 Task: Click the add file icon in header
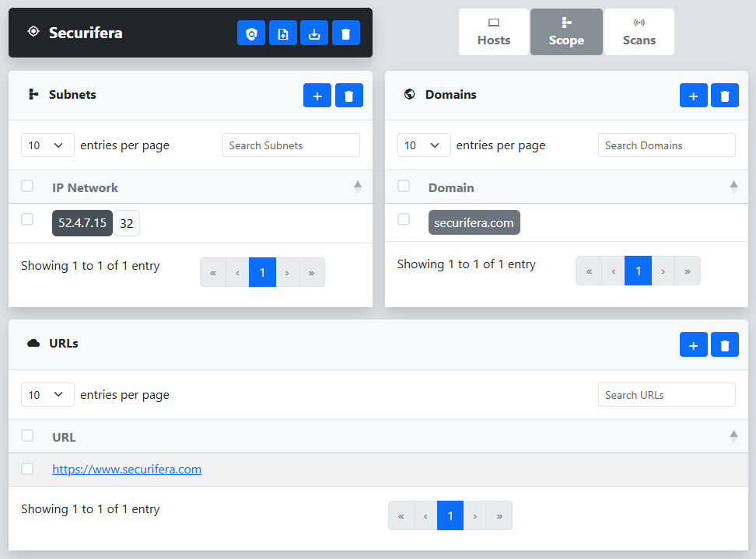283,33
